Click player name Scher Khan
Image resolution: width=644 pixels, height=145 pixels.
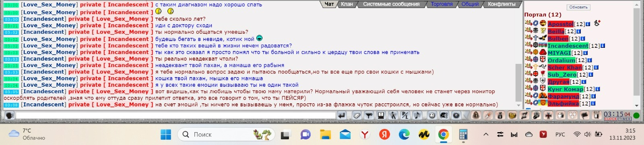565,67
